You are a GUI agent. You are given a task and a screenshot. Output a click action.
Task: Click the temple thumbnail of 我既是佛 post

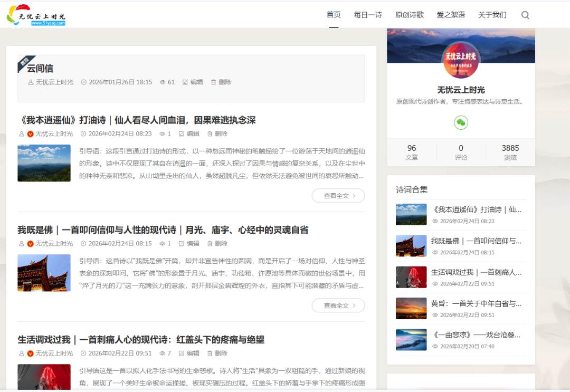(44, 273)
